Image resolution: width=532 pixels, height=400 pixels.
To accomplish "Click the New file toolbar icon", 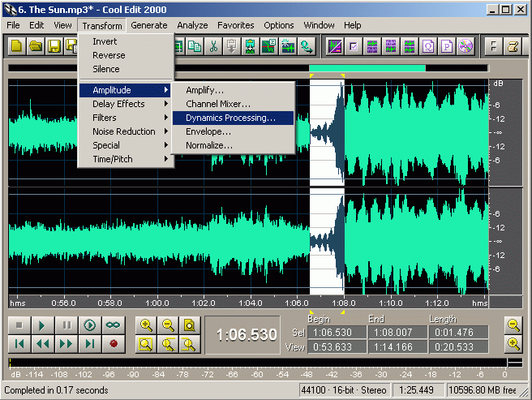I will click(16, 45).
